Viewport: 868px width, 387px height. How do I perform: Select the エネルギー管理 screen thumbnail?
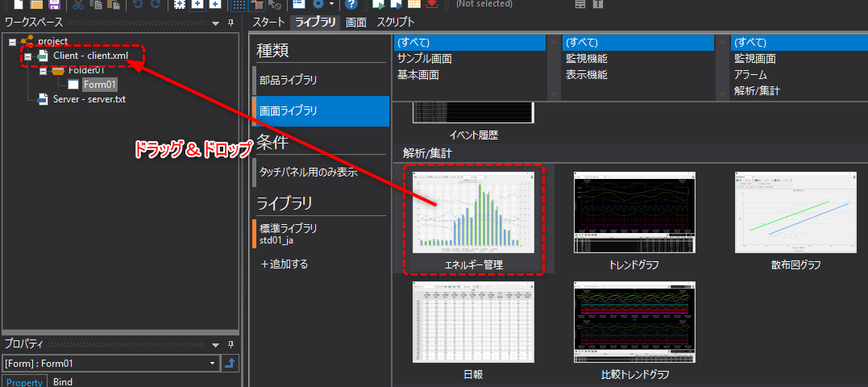point(473,219)
